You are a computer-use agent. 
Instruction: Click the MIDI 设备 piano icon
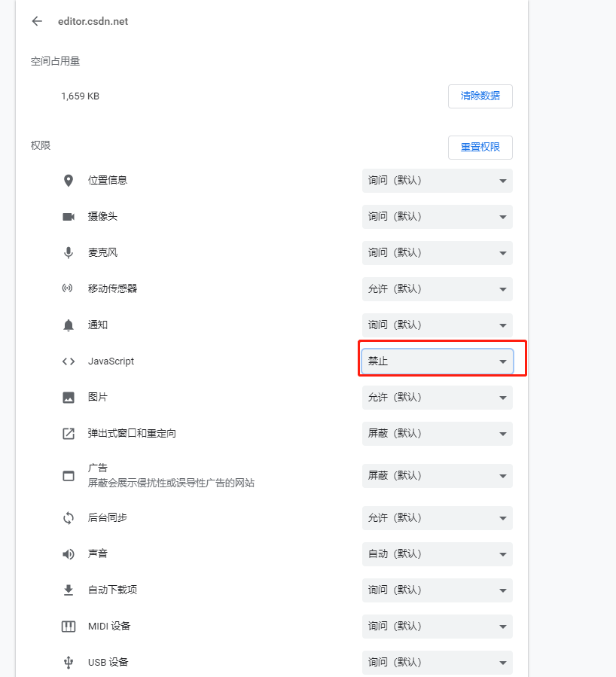(x=69, y=626)
